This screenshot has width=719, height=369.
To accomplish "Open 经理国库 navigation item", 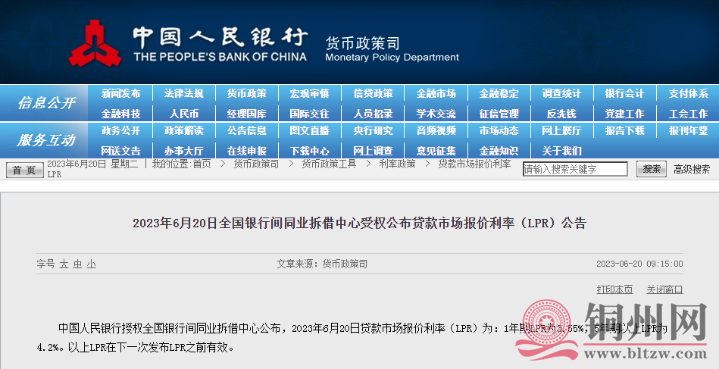I will click(247, 113).
